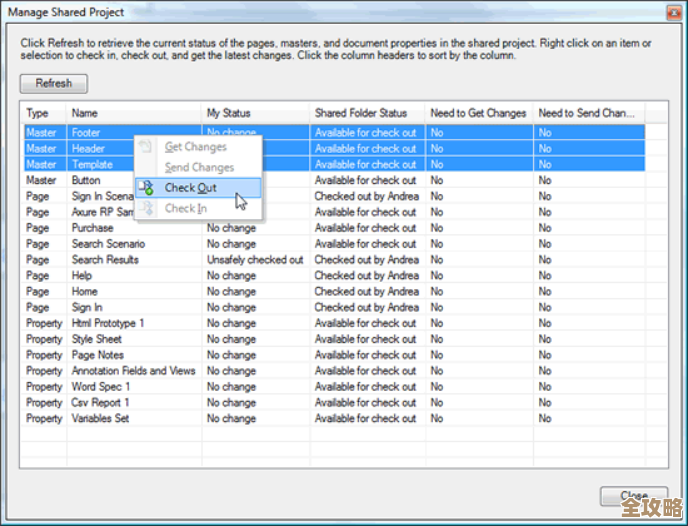
Task: Sort by Need to Get Changes column
Action: 478,113
